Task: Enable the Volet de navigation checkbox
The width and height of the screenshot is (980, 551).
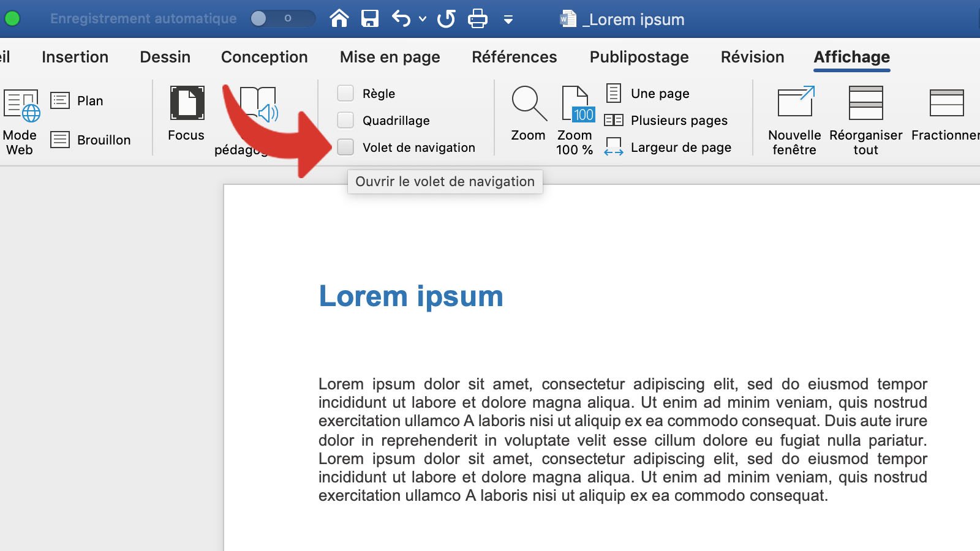Action: 346,147
